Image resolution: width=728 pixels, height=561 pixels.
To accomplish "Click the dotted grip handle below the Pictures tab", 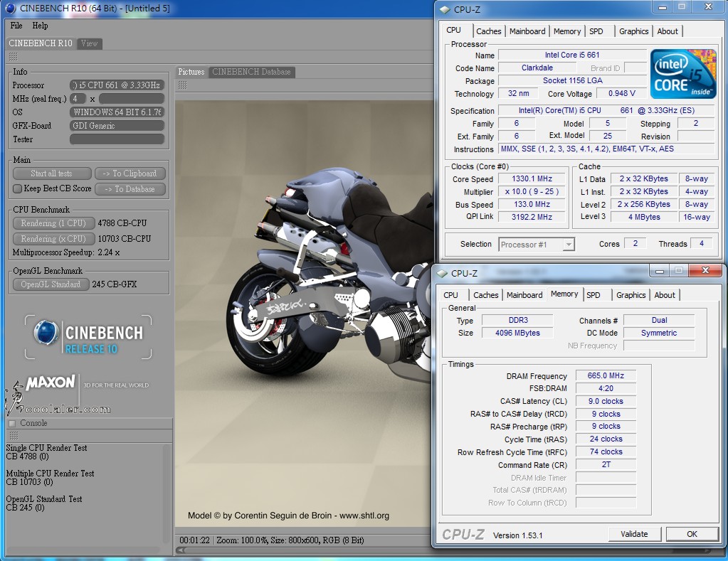I will (x=182, y=85).
